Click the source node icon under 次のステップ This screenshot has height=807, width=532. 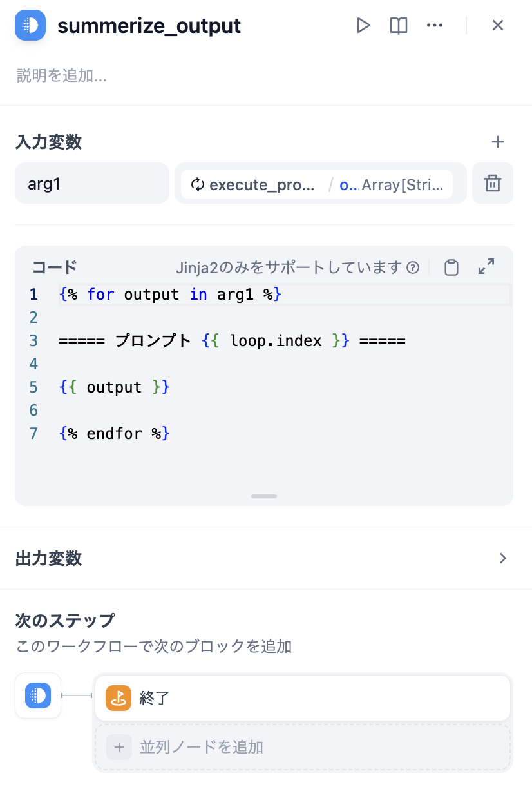(38, 695)
